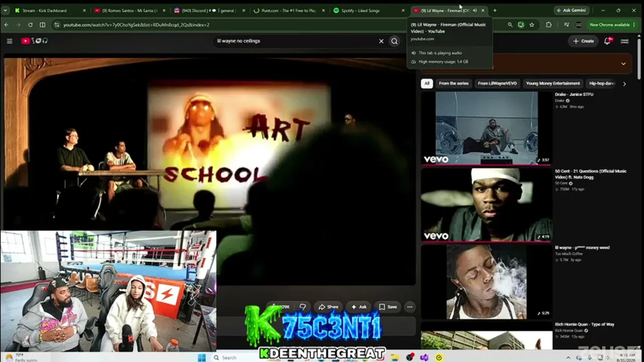644x362 pixels.
Task: Click the Ask Gemini button
Action: click(571, 10)
